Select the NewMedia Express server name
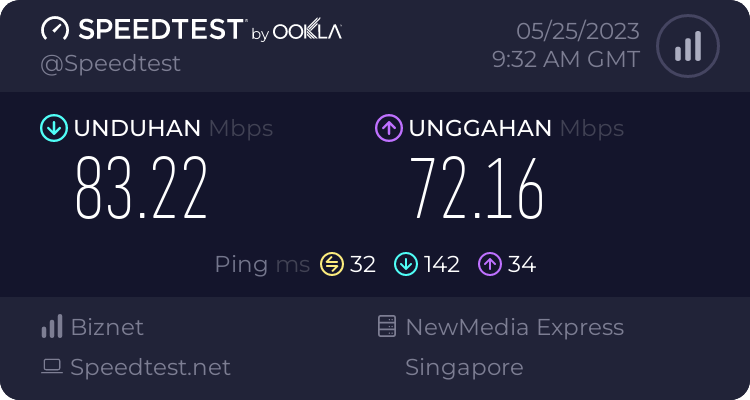Image resolution: width=750 pixels, height=400 pixels. pos(514,327)
